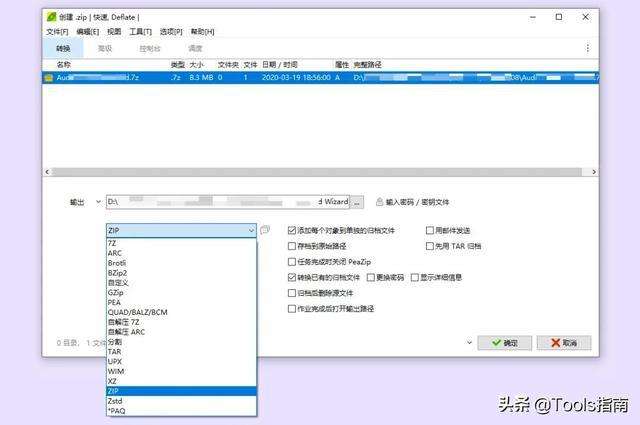Enable 显示详细信息 checkbox
Screen dimensions: 640x425
(x=415, y=277)
